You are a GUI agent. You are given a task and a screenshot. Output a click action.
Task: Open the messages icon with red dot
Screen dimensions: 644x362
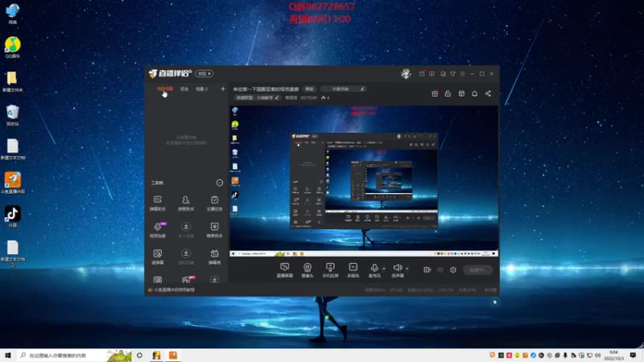click(x=422, y=74)
